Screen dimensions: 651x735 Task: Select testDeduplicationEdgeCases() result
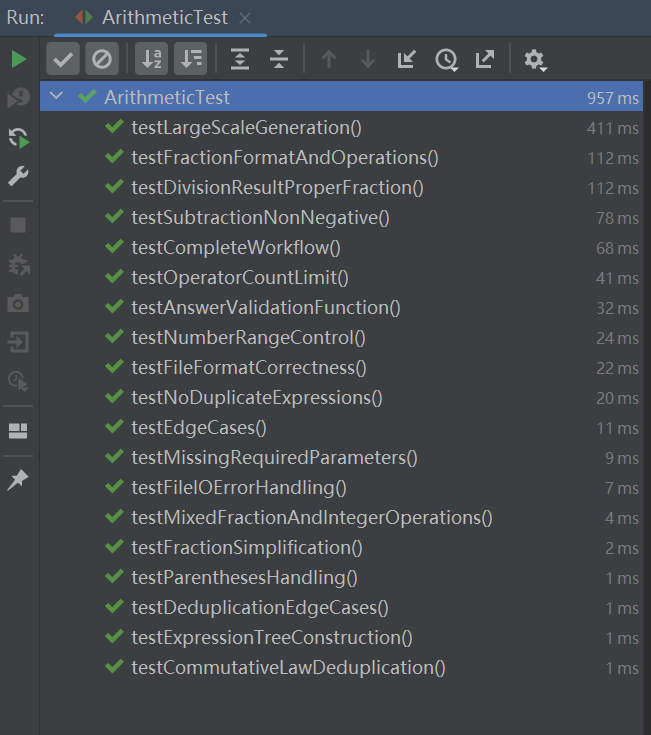tap(341, 608)
